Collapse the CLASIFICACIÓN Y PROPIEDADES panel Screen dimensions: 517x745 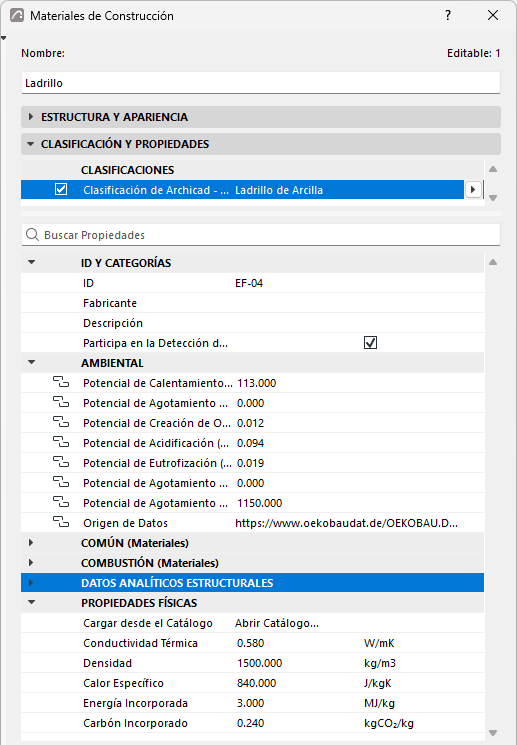click(261, 144)
